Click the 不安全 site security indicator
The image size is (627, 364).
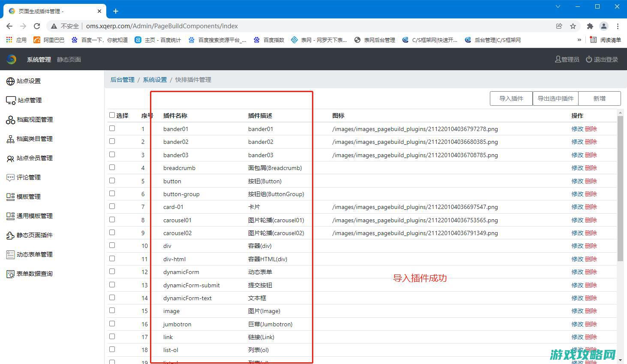pos(65,26)
